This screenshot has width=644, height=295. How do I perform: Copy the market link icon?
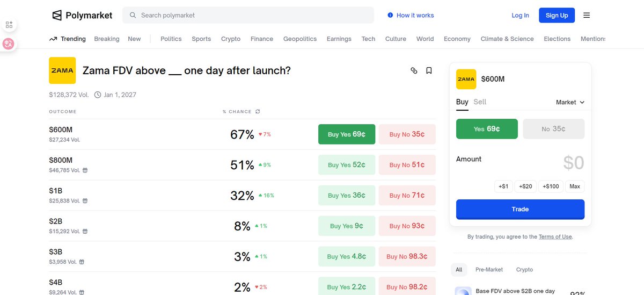tap(414, 70)
